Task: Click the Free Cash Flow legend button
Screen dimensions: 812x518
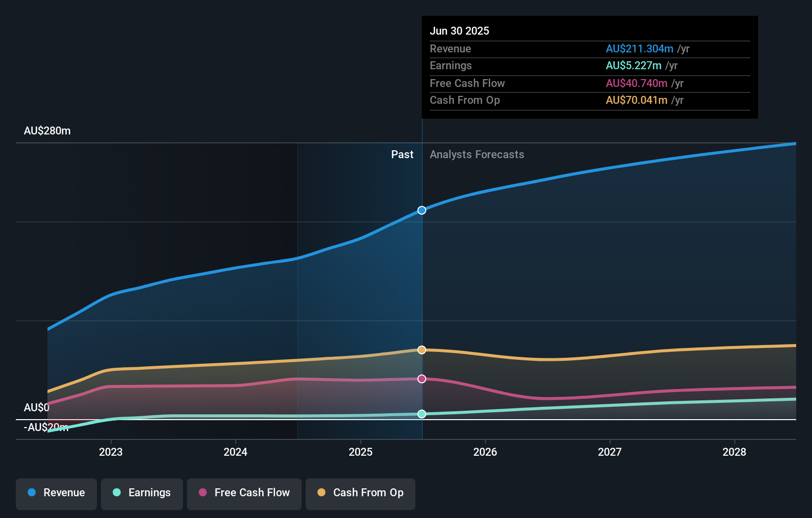Action: (x=244, y=493)
